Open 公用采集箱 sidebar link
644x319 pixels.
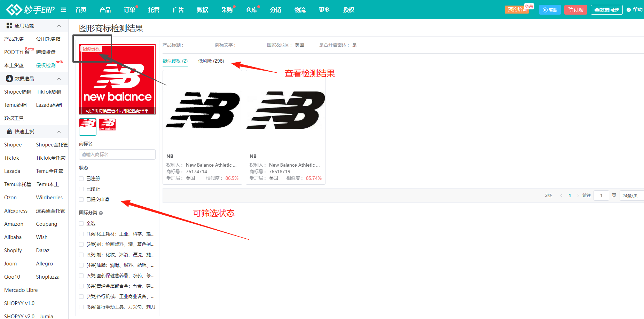[x=48, y=39]
